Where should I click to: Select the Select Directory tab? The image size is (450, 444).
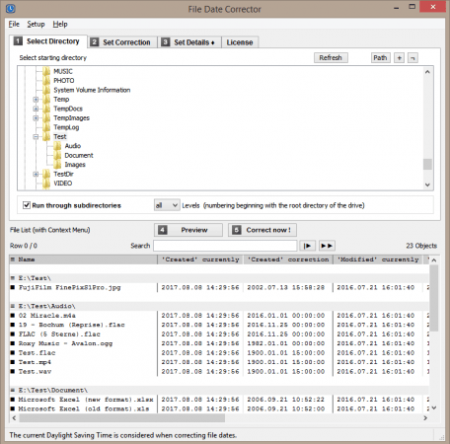coord(48,41)
